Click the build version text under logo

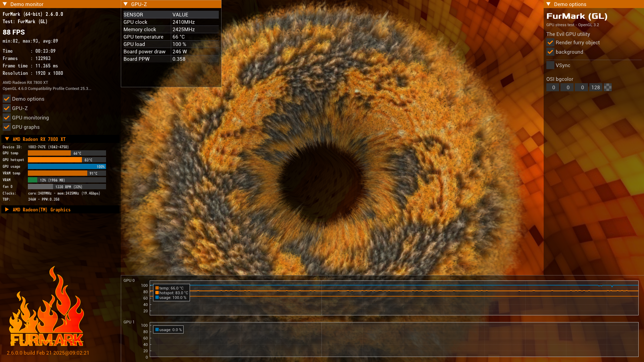tap(48, 353)
